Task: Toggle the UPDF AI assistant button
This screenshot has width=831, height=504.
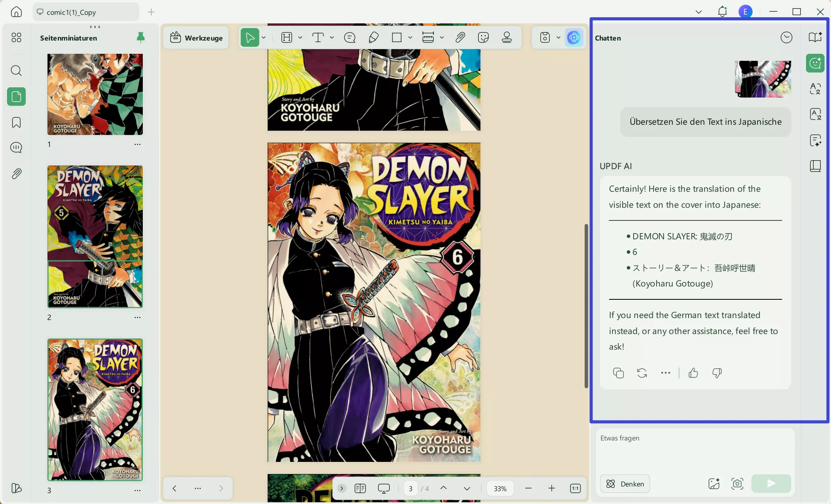Action: pyautogui.click(x=574, y=37)
